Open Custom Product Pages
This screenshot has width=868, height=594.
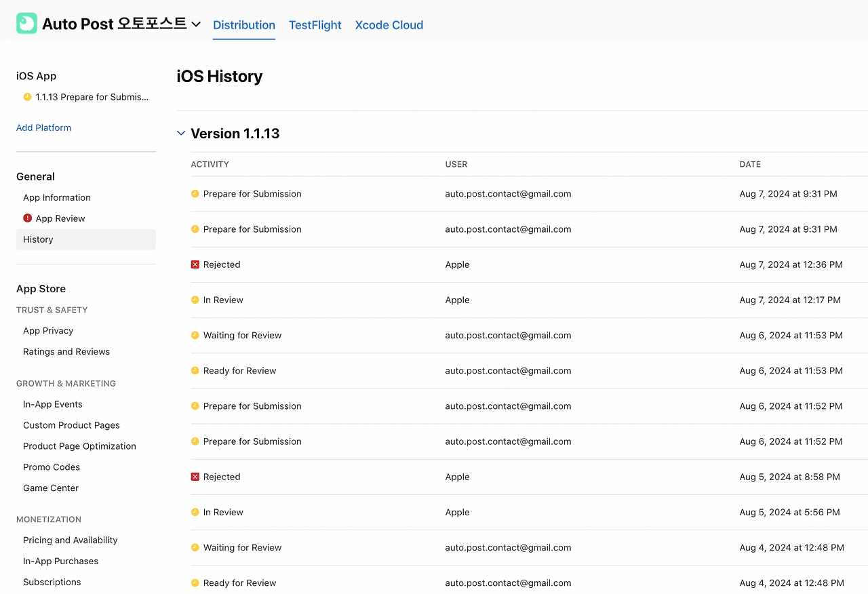pyautogui.click(x=71, y=425)
